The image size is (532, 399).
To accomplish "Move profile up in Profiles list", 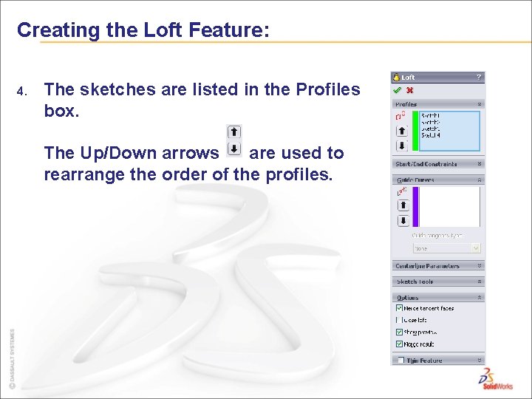I will point(402,131).
